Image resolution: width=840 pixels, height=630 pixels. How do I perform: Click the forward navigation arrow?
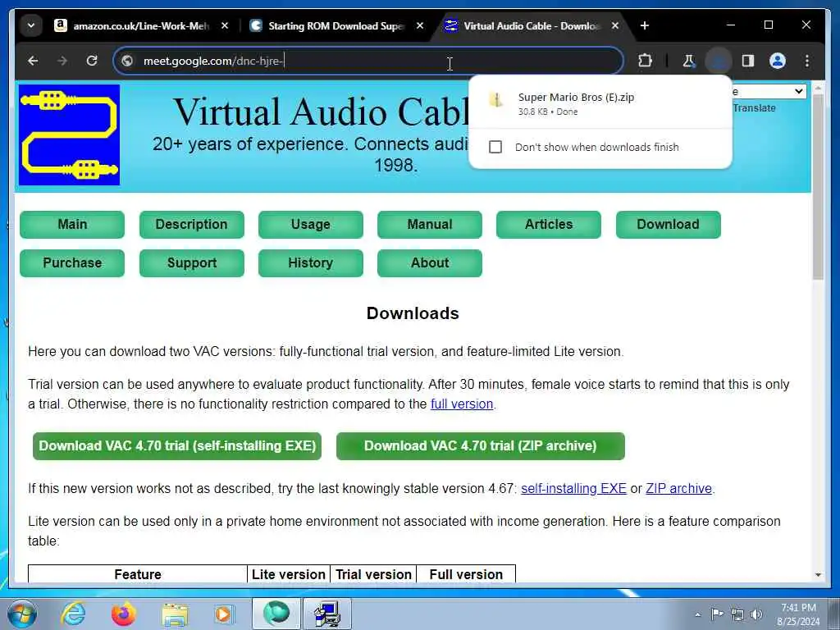click(62, 61)
